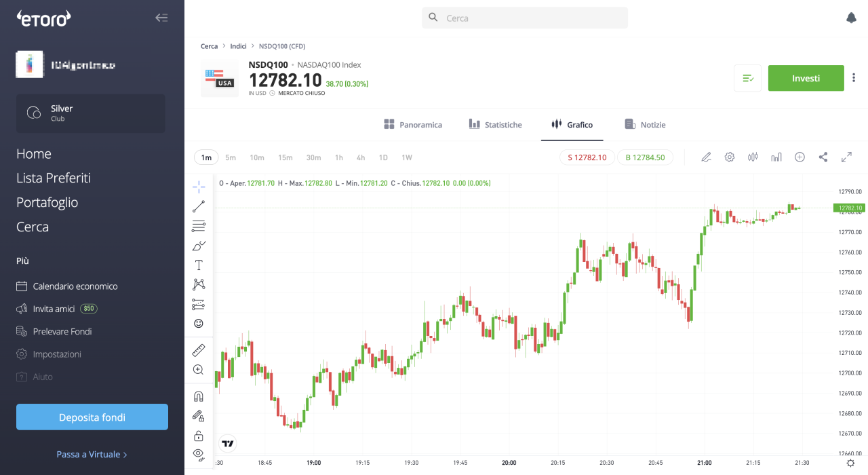The width and height of the screenshot is (868, 475).
Task: Collapse the left sidebar with arrow
Action: (161, 18)
